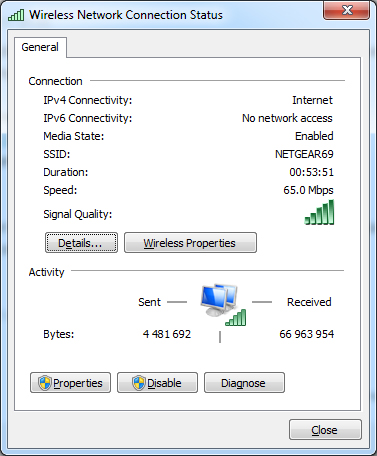The image size is (377, 456).
Task: Click the signal bars icon in title bar
Action: (16, 15)
